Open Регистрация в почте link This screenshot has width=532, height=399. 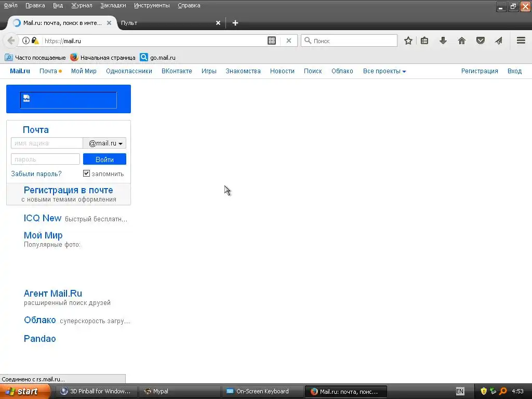point(68,190)
